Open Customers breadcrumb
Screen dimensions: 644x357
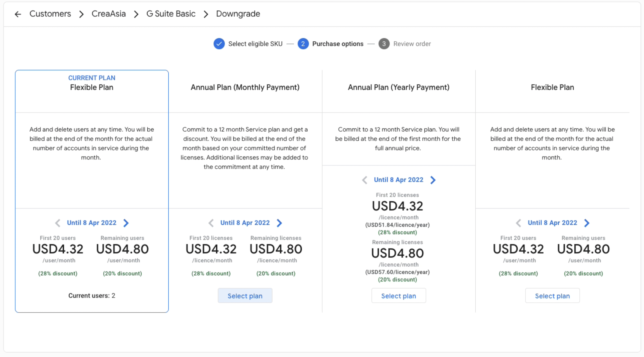(50, 14)
